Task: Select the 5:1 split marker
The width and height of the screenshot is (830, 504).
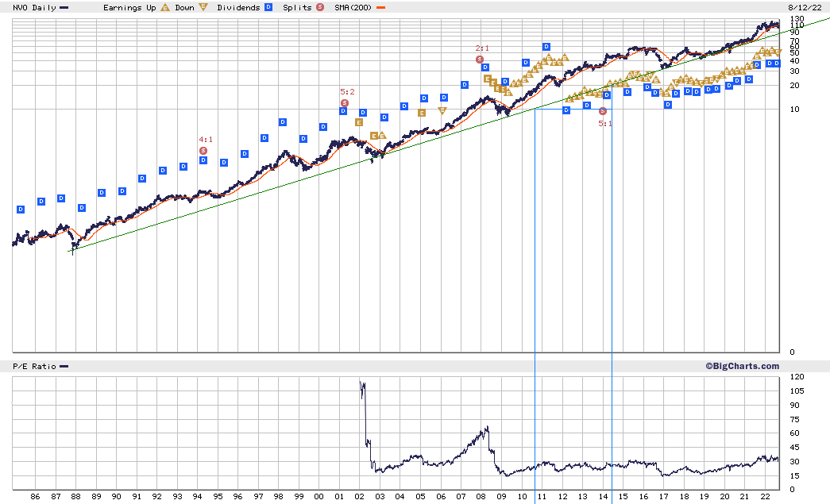Action: (x=602, y=111)
